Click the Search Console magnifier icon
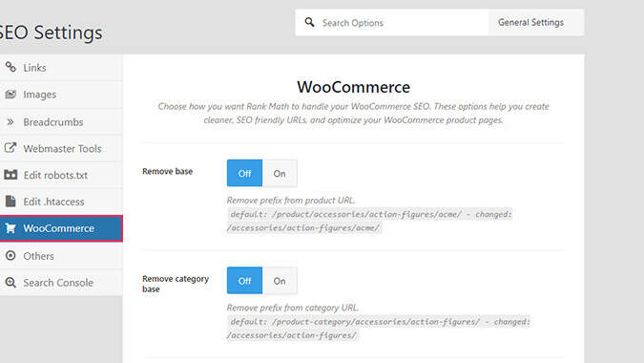 (x=10, y=283)
